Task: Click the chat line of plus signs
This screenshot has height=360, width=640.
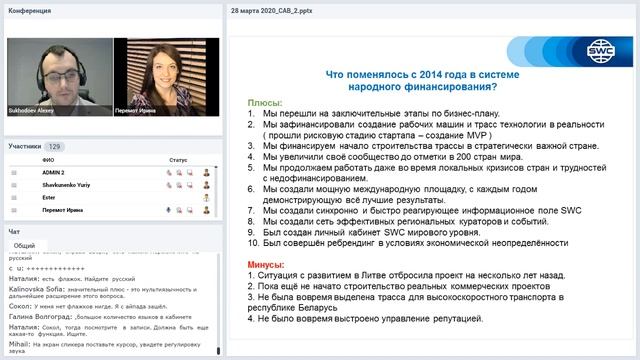Action: click(x=47, y=269)
